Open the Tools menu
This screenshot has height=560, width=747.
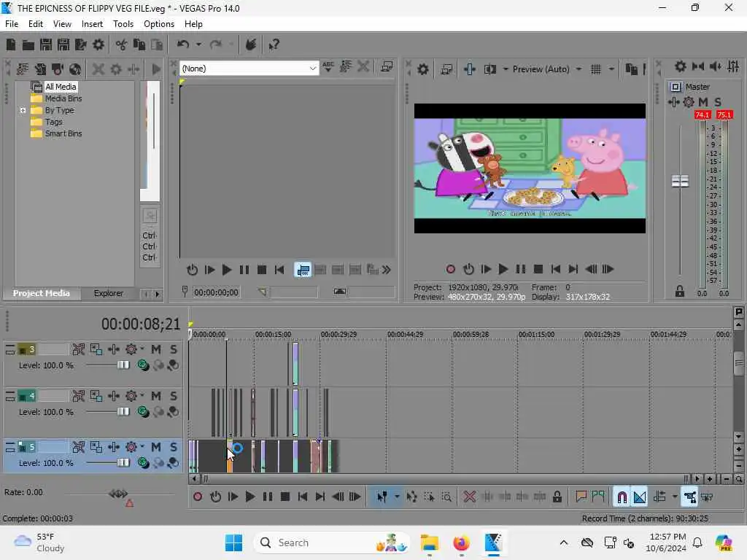[x=123, y=24]
